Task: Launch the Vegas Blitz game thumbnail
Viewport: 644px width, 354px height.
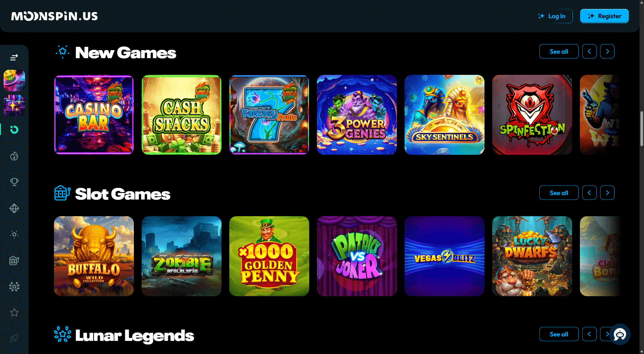Action: pos(445,256)
